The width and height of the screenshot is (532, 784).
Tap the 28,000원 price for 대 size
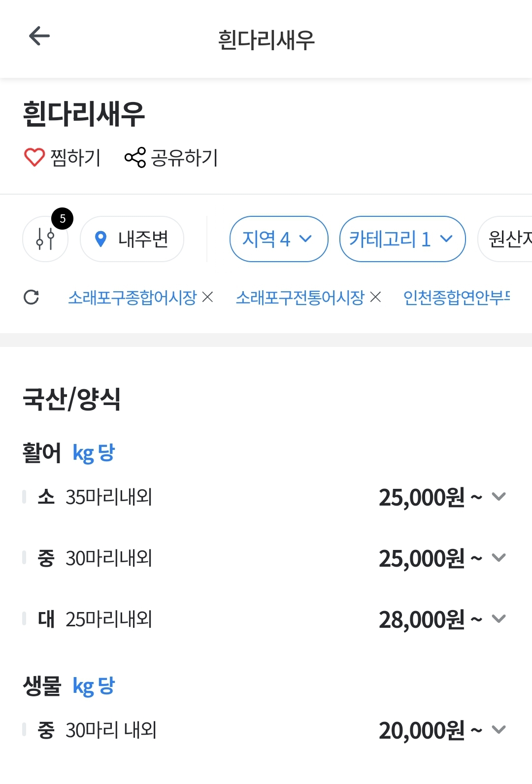422,619
